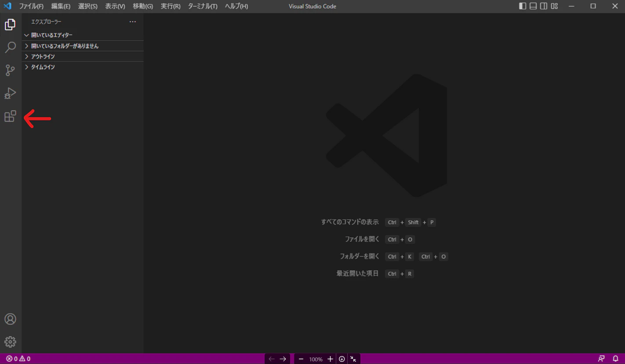625x364 pixels.
Task: Click the download circle icon in bottom toolbar
Action: [342, 359]
